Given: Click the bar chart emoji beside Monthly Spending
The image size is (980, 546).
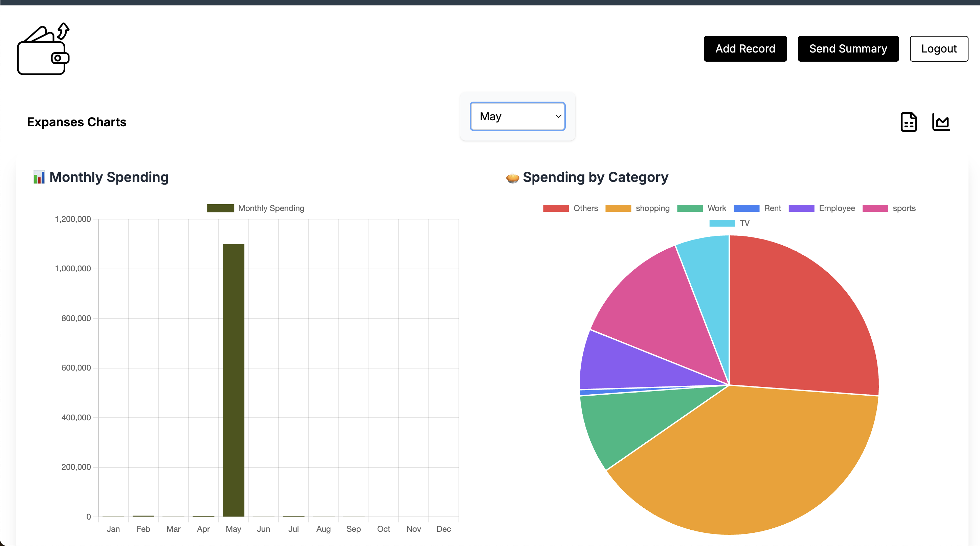Looking at the screenshot, I should pyautogui.click(x=39, y=177).
